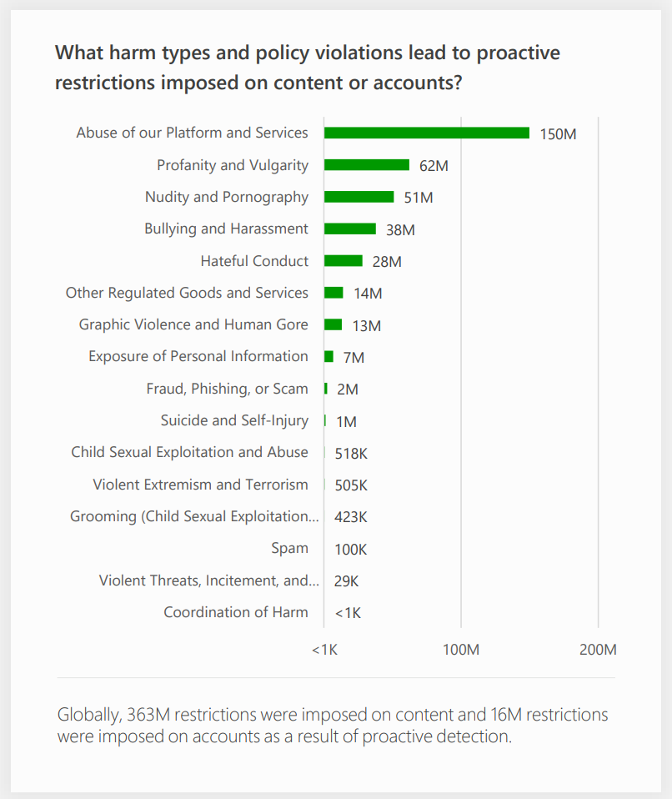Select the Profanity and Vulgarity green bar
672x799 pixels.
point(366,165)
